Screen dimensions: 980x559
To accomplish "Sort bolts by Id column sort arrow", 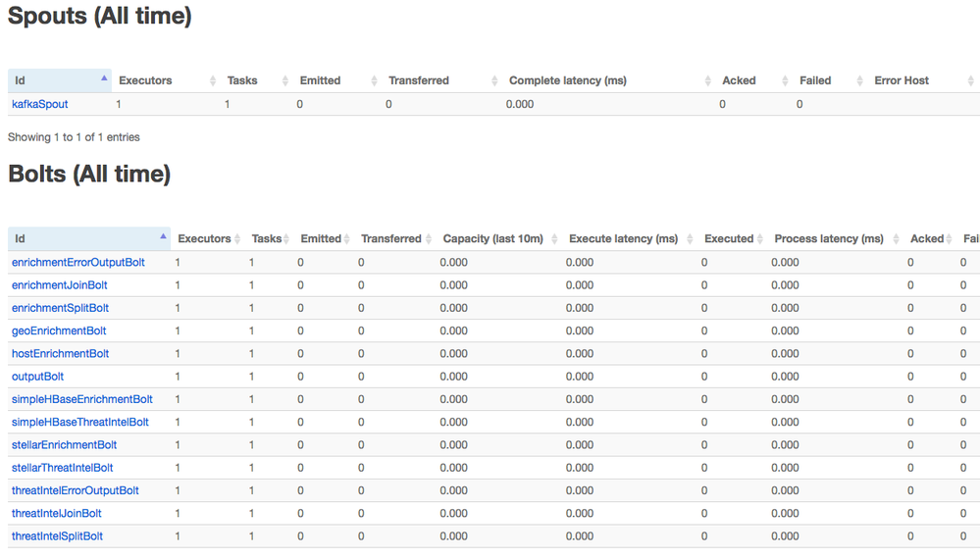I will (163, 237).
